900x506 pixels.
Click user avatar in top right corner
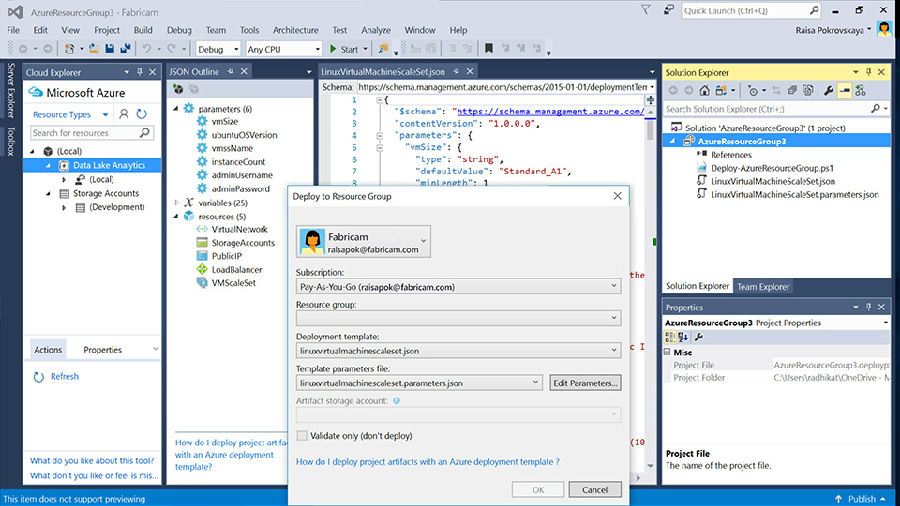885,29
